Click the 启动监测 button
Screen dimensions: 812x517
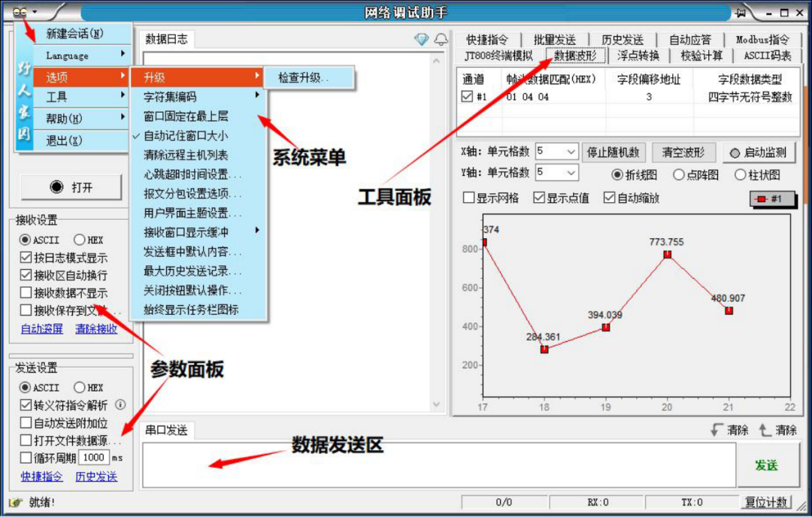(758, 153)
